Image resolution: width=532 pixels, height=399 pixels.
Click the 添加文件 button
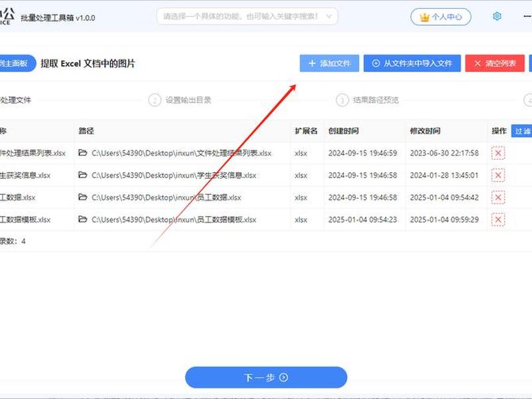point(329,63)
